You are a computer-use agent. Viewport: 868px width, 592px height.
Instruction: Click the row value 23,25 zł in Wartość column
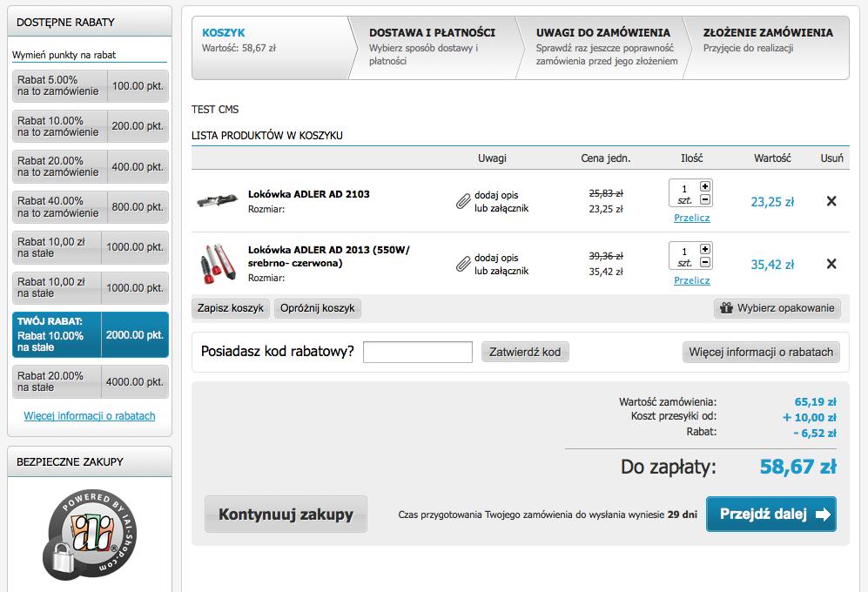(x=772, y=202)
